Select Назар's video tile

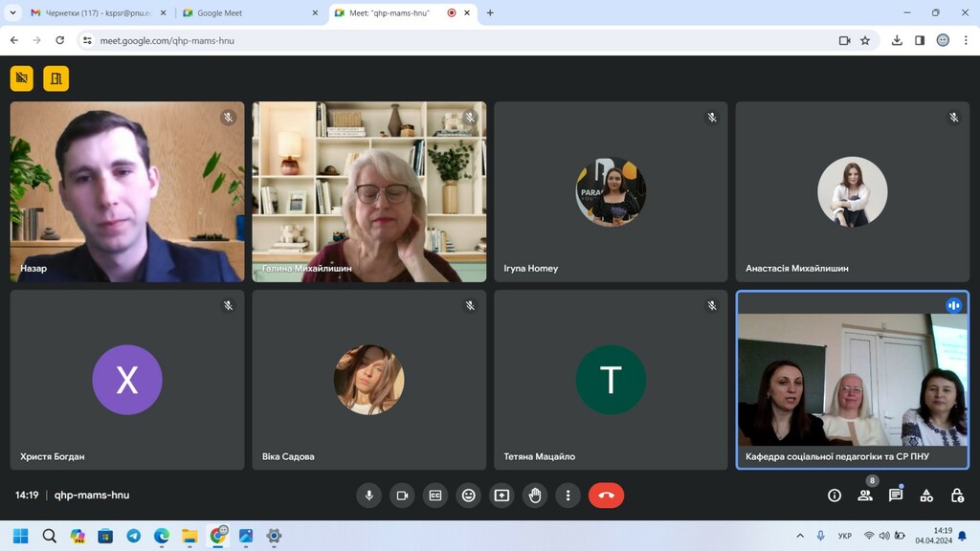[x=127, y=191]
